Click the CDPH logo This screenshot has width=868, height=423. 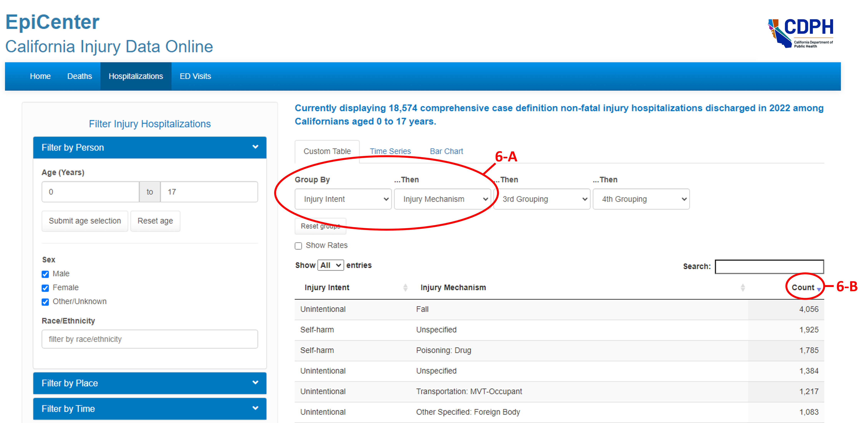(x=800, y=33)
